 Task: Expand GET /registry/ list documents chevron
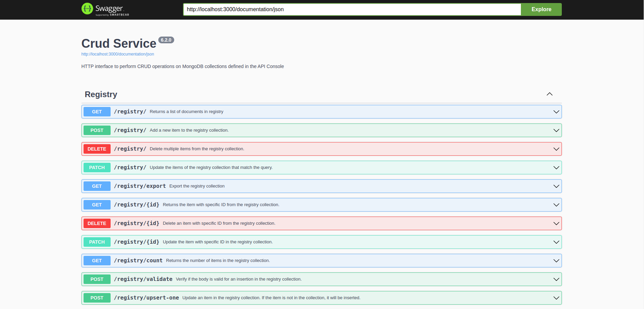coord(556,112)
